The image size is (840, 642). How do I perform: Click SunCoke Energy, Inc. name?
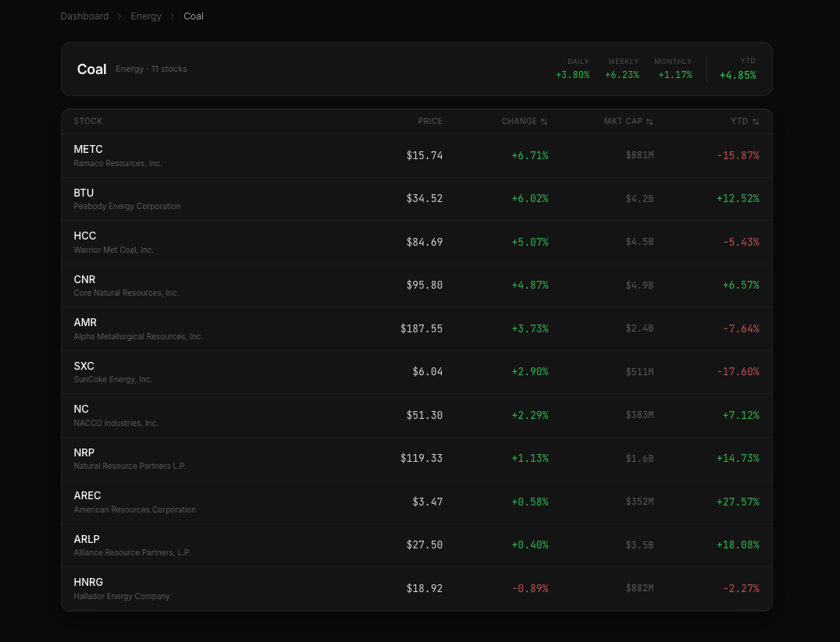click(113, 379)
